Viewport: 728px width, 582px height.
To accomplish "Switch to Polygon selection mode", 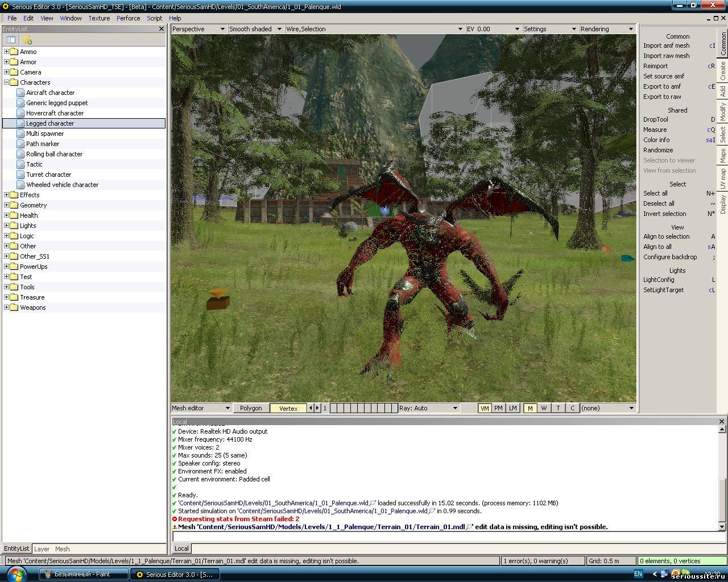I will (x=251, y=408).
